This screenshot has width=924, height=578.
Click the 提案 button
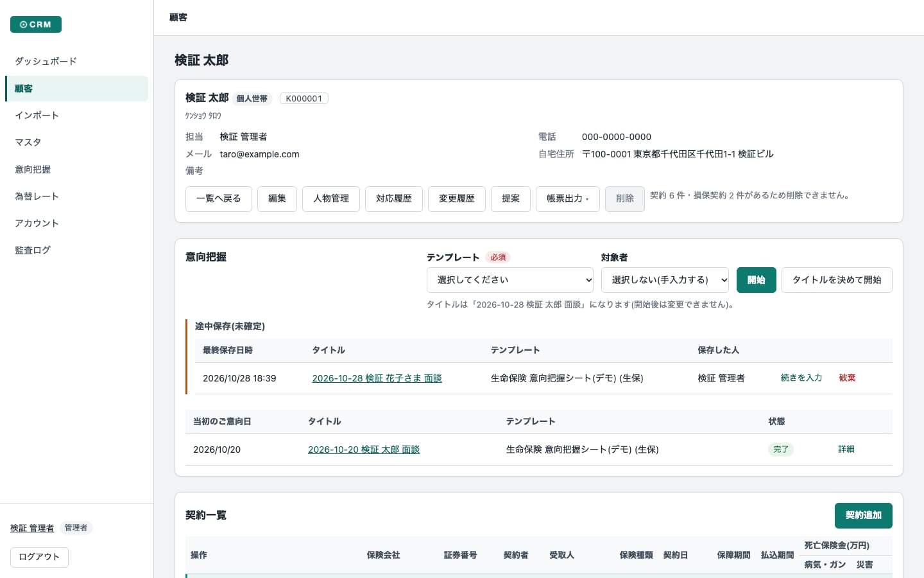click(x=511, y=199)
